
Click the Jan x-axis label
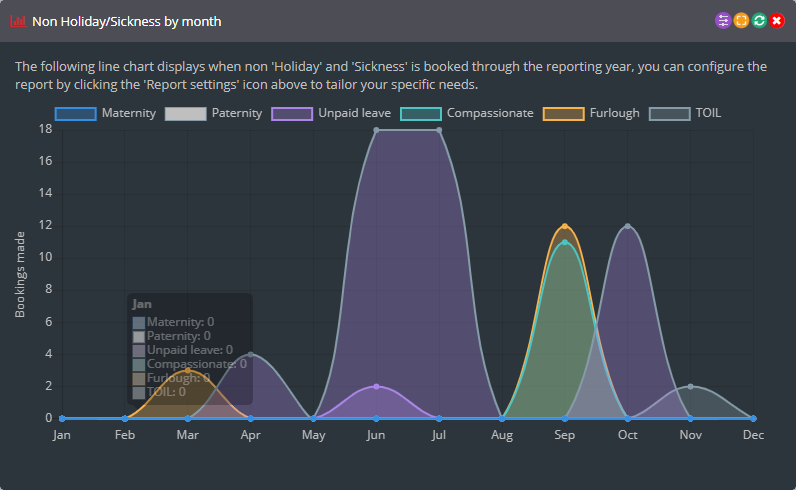[62, 435]
